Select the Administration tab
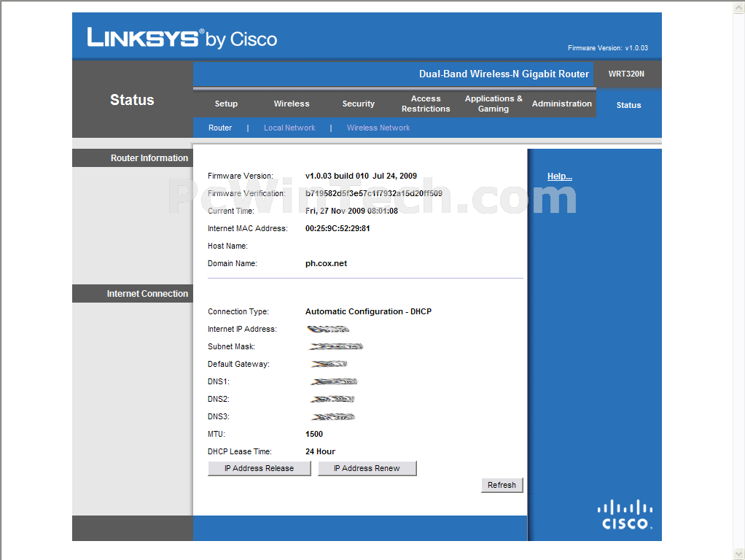This screenshot has width=745, height=560. click(x=561, y=104)
